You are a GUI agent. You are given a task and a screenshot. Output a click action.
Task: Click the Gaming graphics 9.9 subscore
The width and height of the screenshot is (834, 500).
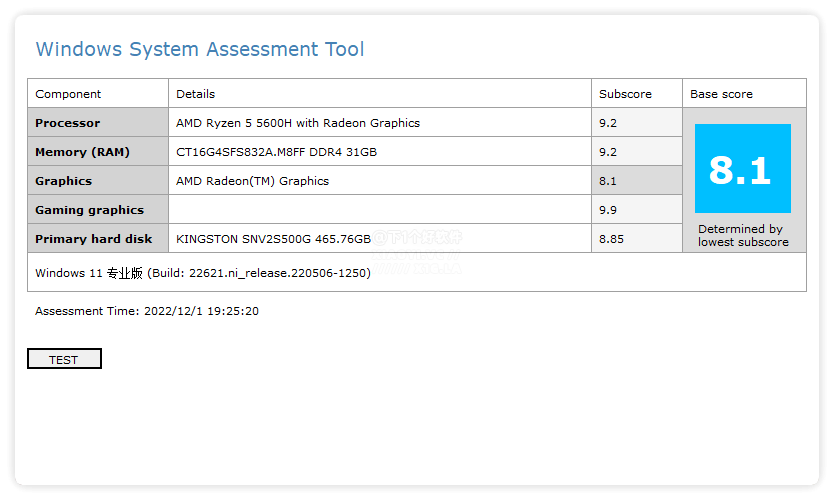pos(608,210)
